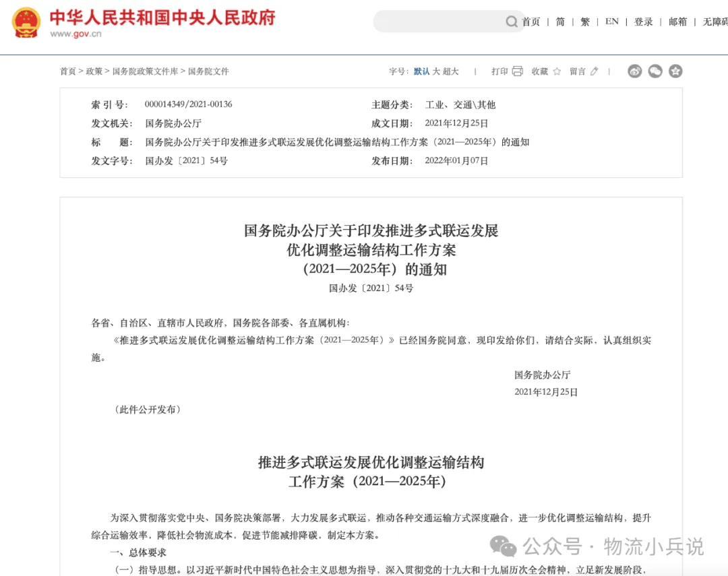The width and height of the screenshot is (728, 576).
Task: Click index number 000014349/2021-00136
Action: tap(189, 104)
